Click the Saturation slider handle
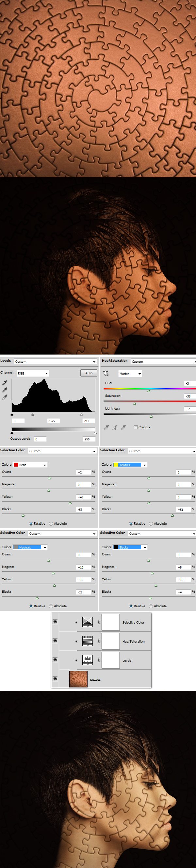 (135, 404)
